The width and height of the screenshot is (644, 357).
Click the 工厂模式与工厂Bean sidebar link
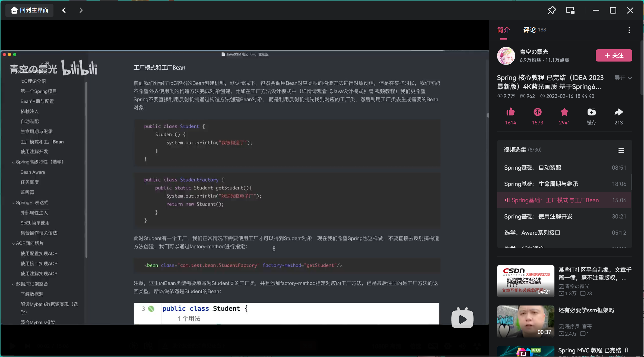tap(42, 141)
